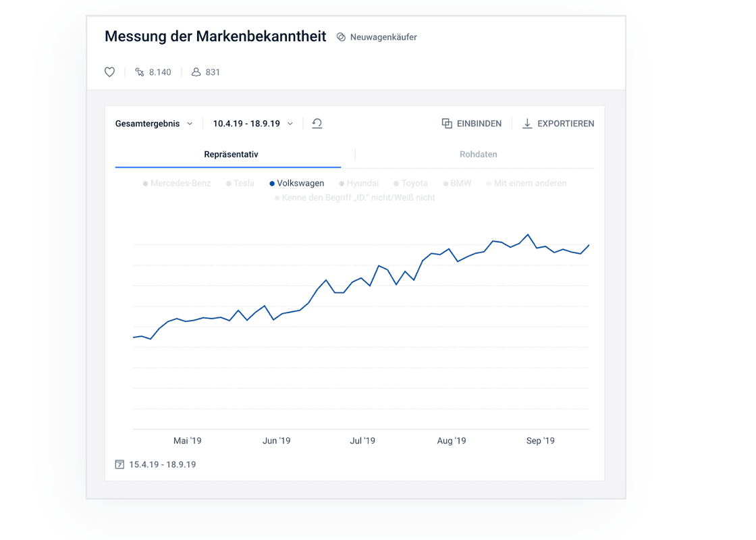This screenshot has height=540, width=756.
Task: Favorite the report via the heart icon
Action: 109,72
